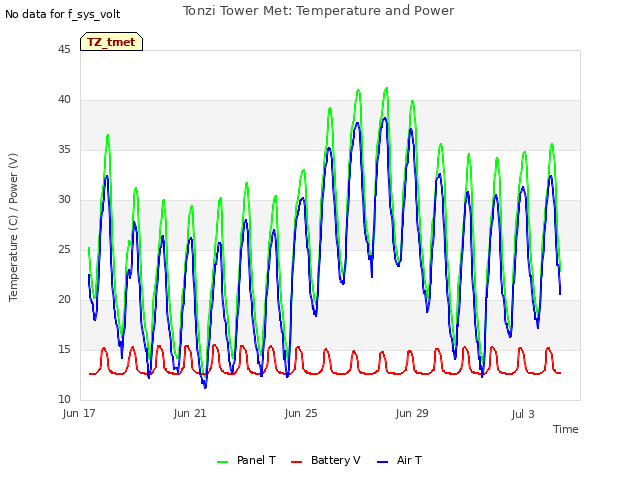Click the 'Time' x-axis title
640x480 pixels.
[565, 429]
